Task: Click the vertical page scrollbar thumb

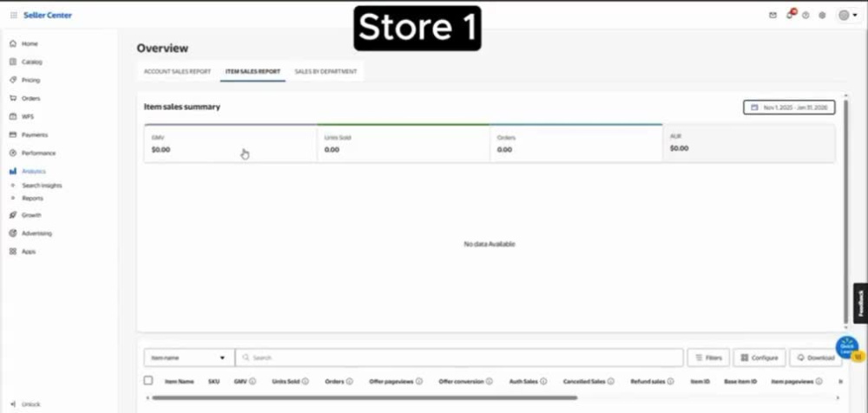Action: click(x=845, y=210)
